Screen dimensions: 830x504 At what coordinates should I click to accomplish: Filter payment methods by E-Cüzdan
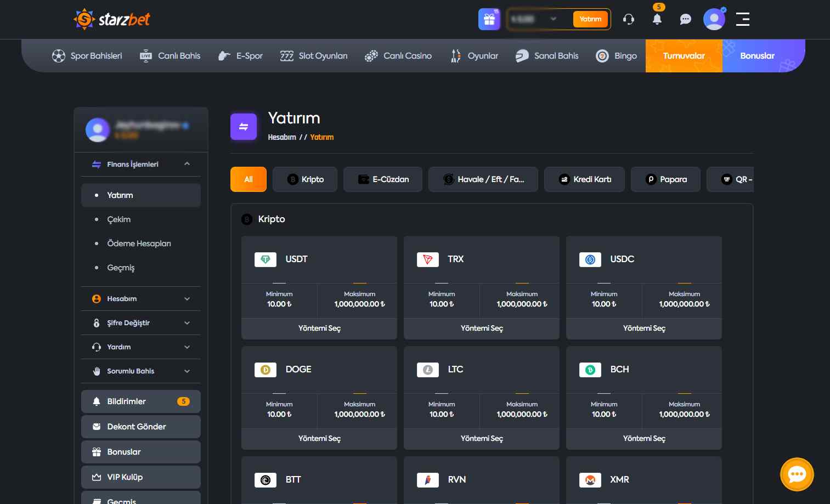(383, 179)
